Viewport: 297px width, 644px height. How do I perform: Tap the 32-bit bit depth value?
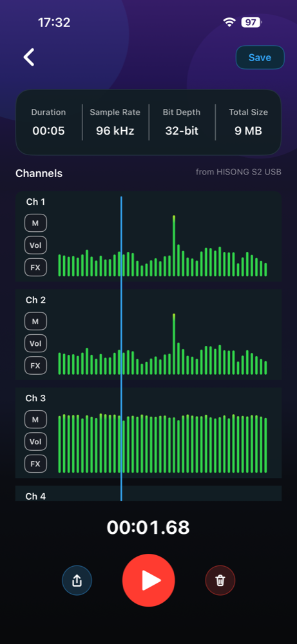pos(182,131)
